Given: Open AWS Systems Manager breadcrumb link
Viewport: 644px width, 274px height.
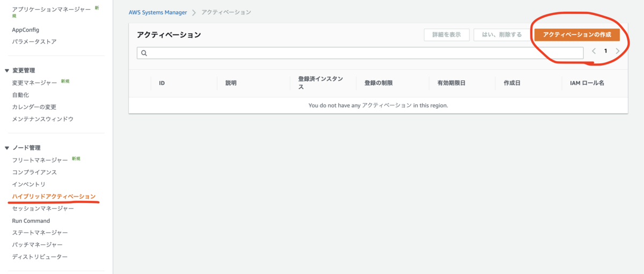Looking at the screenshot, I should (x=158, y=12).
